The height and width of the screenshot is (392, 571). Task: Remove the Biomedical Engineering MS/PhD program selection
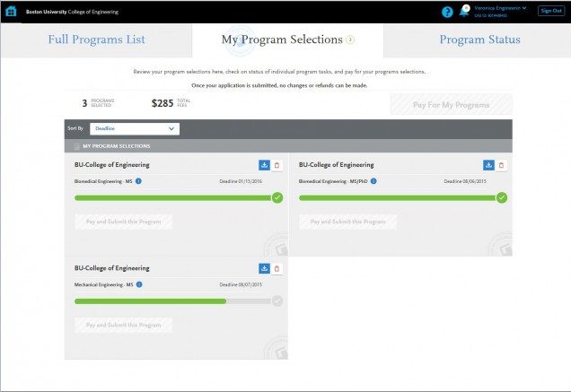click(501, 165)
